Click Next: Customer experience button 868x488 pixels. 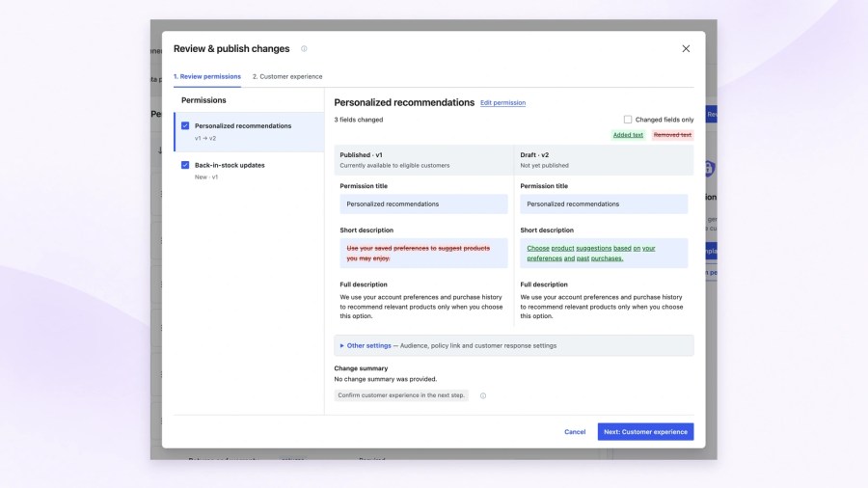(645, 431)
